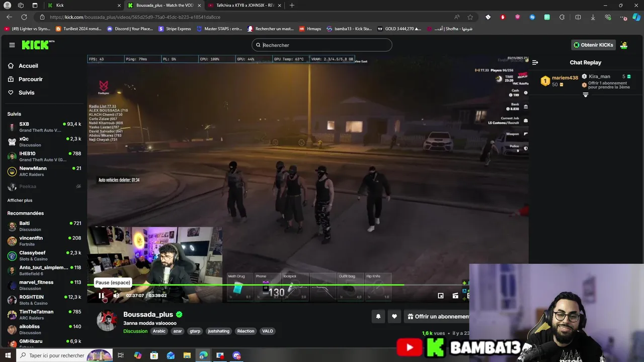
Task: Open IHEB10 followed channel
Action: [x=44, y=156]
